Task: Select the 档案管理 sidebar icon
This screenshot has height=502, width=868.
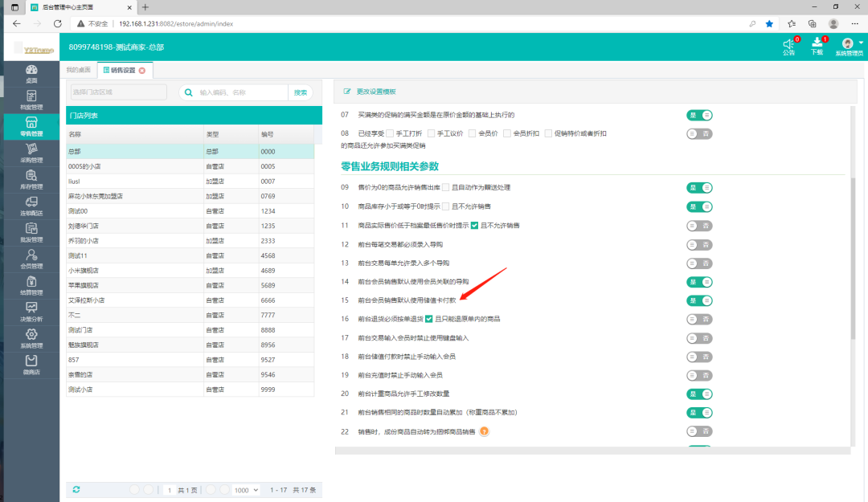Action: click(31, 99)
